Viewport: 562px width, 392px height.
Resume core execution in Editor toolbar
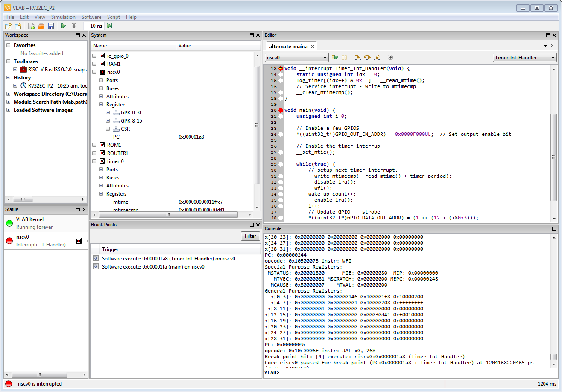tap(335, 57)
